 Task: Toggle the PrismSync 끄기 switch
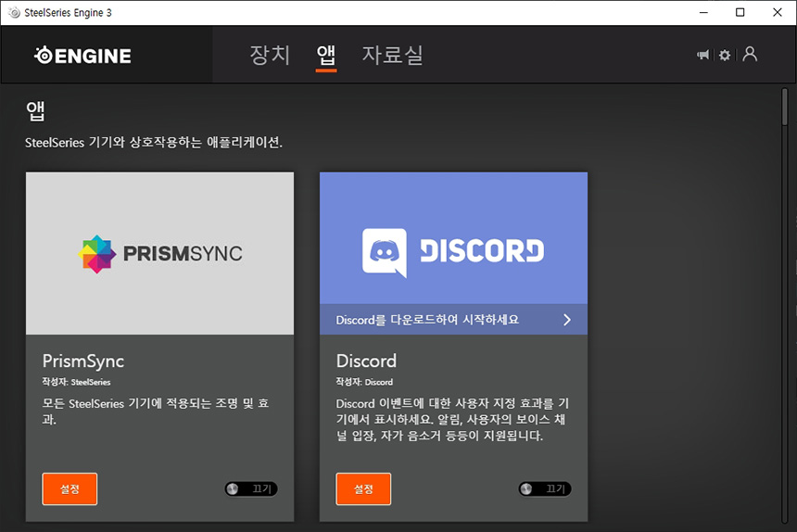pyautogui.click(x=251, y=488)
